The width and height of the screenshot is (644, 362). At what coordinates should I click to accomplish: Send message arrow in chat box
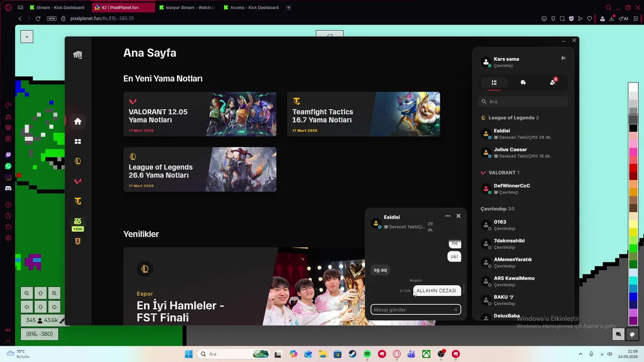(x=455, y=310)
